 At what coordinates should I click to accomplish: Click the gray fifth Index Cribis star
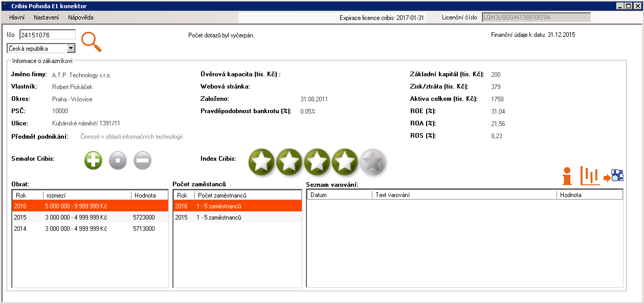click(372, 162)
